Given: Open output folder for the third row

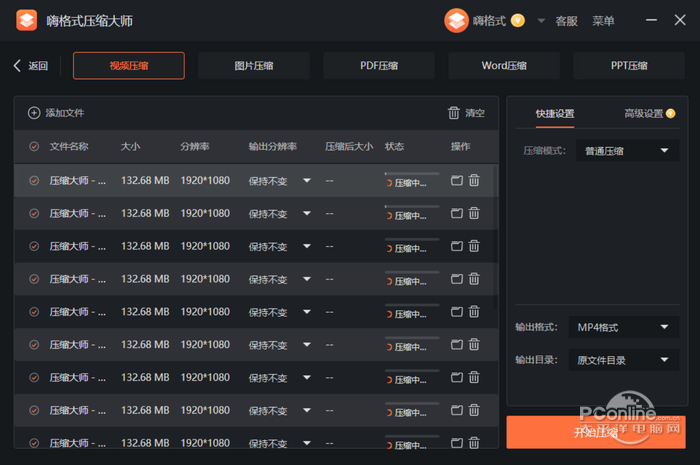Looking at the screenshot, I should [x=457, y=246].
